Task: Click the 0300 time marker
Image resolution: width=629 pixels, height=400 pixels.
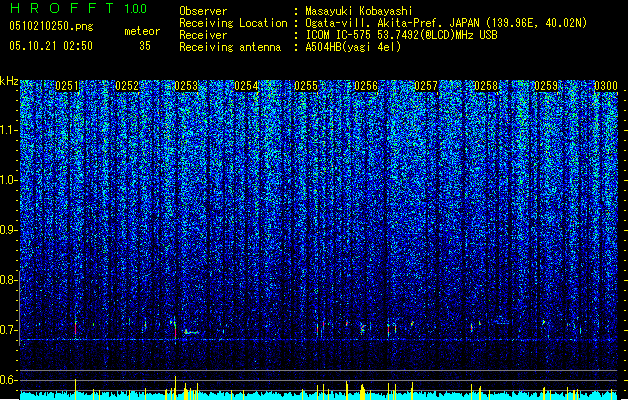Action: (606, 86)
